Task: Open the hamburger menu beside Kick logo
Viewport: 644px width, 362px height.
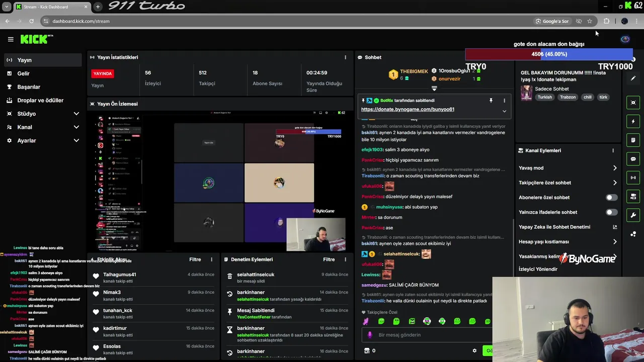Action: click(11, 39)
